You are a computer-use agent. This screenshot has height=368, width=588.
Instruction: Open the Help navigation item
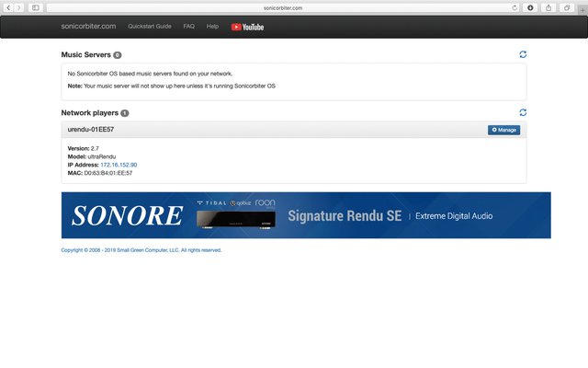(x=212, y=27)
